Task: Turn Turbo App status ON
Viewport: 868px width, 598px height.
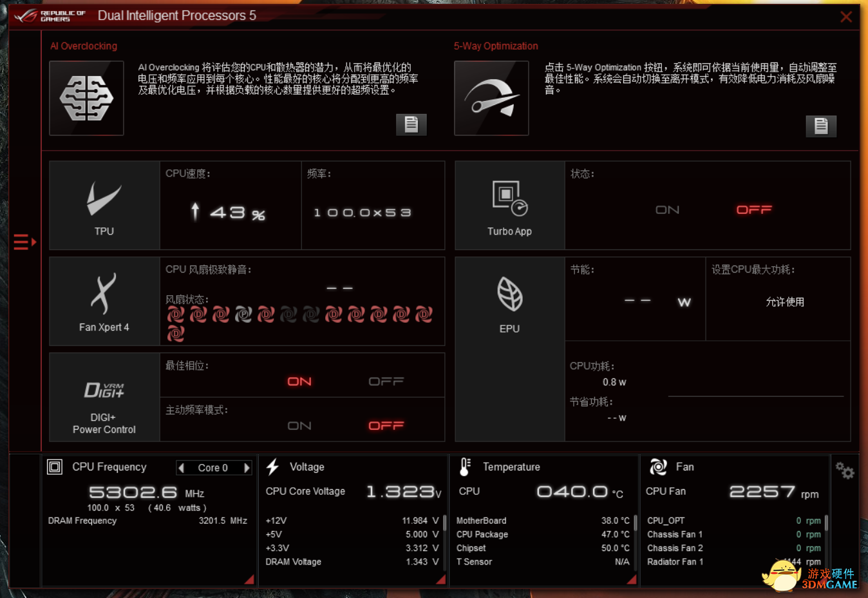Action: tap(667, 210)
